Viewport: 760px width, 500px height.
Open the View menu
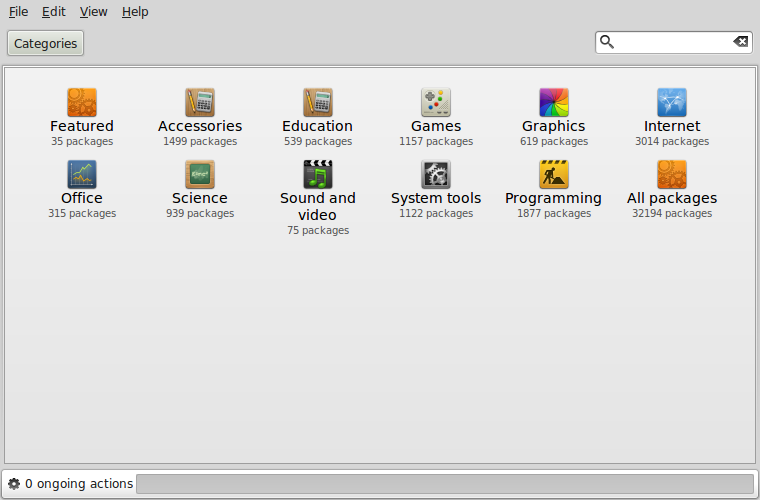click(x=93, y=12)
